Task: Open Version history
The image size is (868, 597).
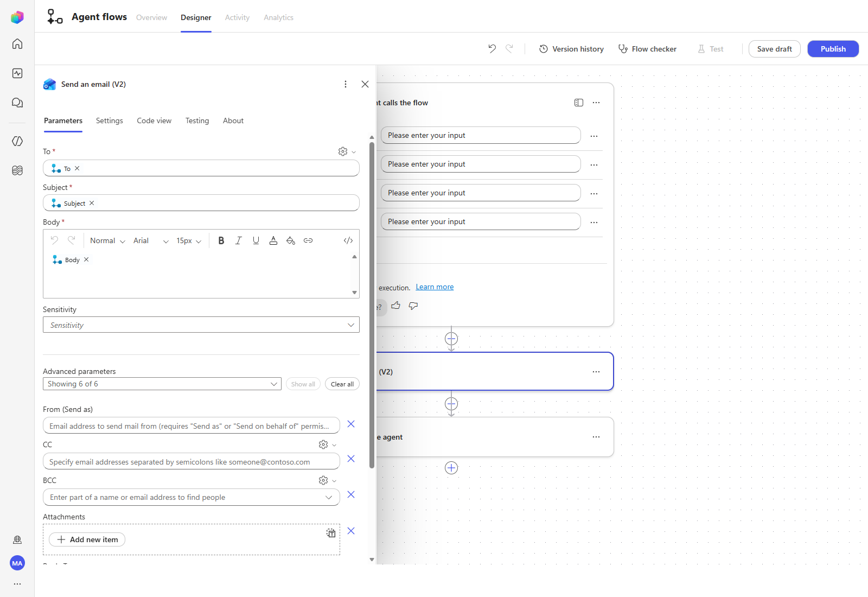Action: pos(571,49)
